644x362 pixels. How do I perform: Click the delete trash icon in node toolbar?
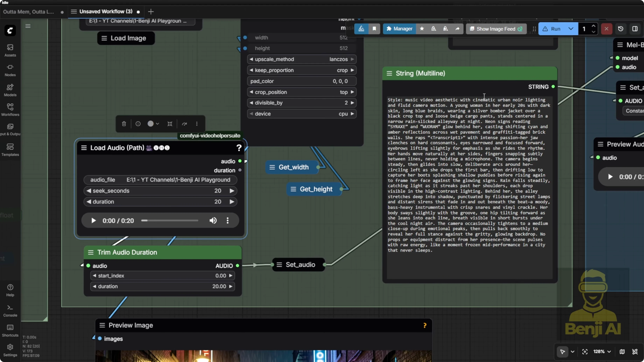pos(124,124)
